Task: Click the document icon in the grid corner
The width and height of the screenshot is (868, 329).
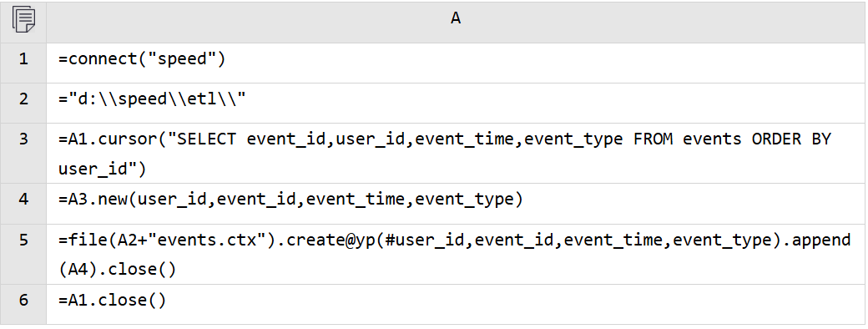Action: pos(23,20)
